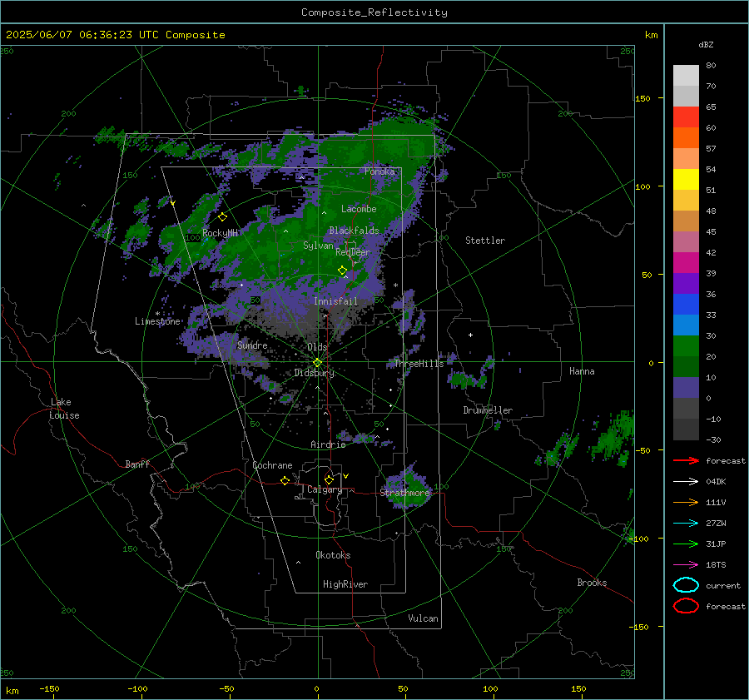The image size is (749, 700).
Task: Click the 65 dBZ red color swatch
Action: (686, 117)
